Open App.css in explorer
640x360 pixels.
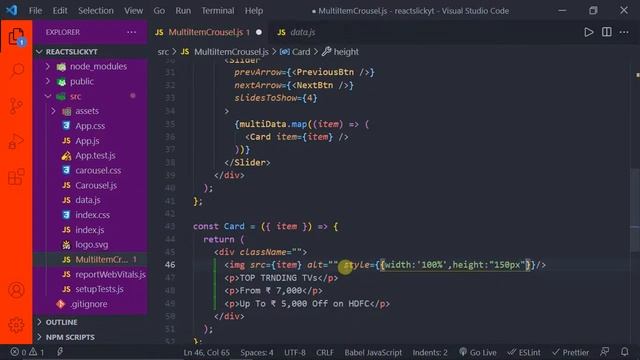90,126
